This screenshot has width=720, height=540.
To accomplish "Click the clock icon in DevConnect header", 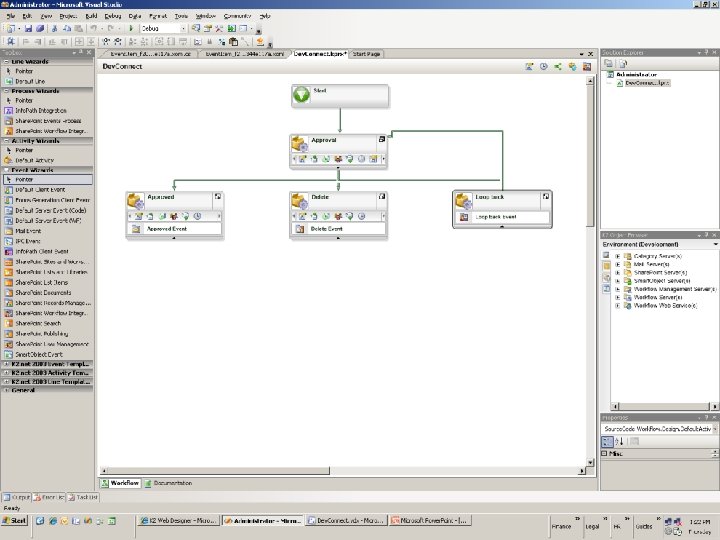I will [544, 67].
